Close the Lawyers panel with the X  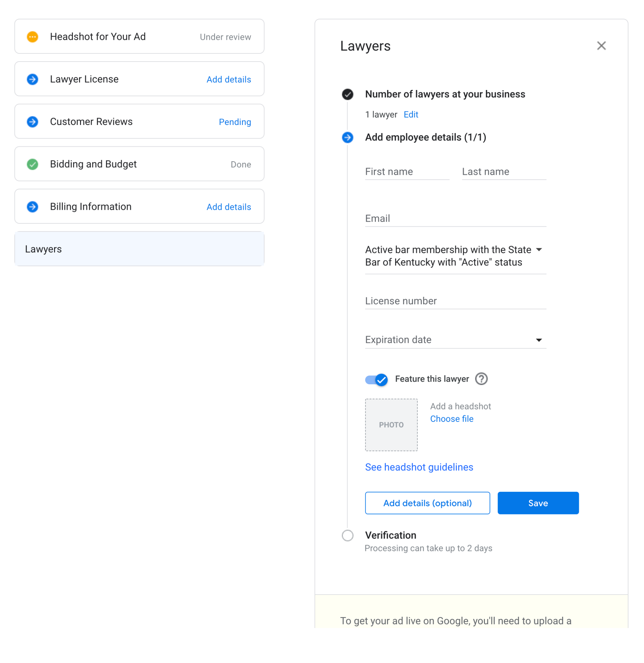click(x=601, y=46)
